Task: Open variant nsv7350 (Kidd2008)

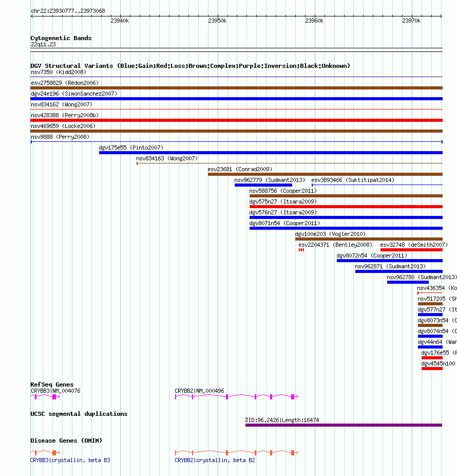Action: (59, 72)
